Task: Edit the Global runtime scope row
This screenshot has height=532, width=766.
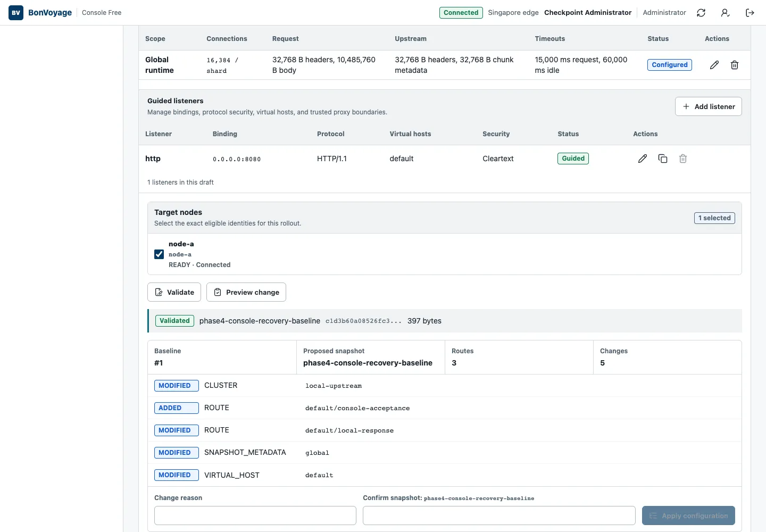Action: (714, 65)
